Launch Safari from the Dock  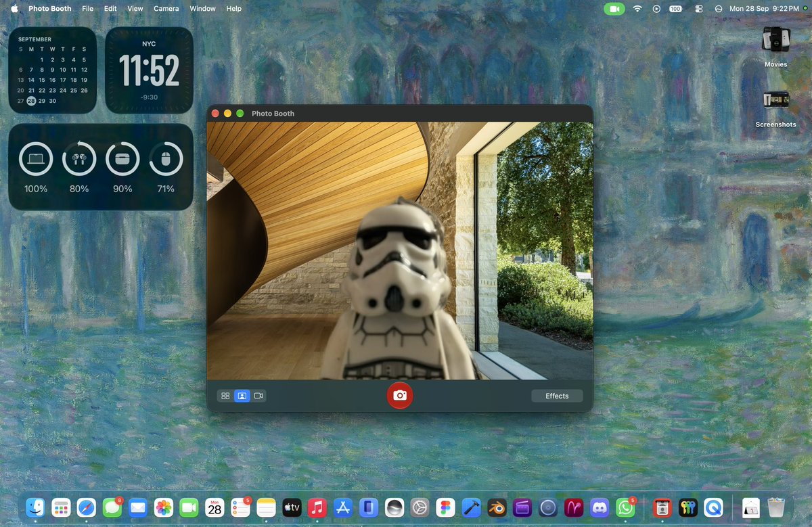[x=87, y=507]
